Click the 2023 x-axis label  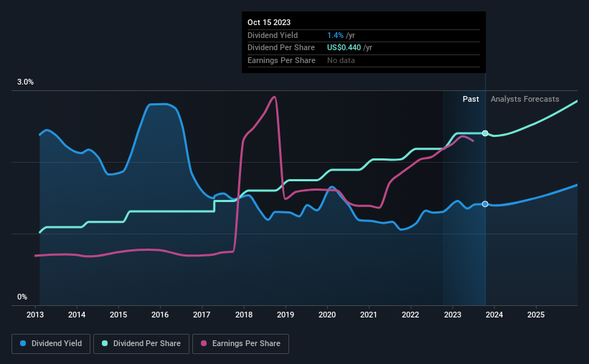pyautogui.click(x=453, y=315)
